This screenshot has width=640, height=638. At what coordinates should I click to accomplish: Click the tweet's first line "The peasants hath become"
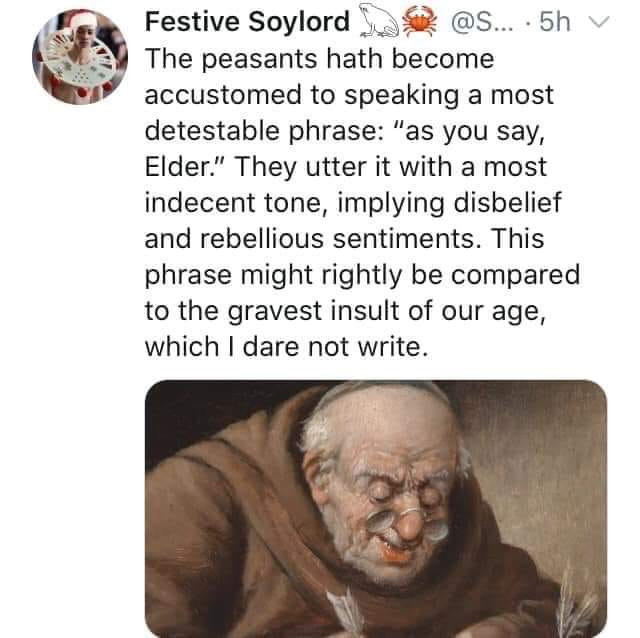coord(320,59)
